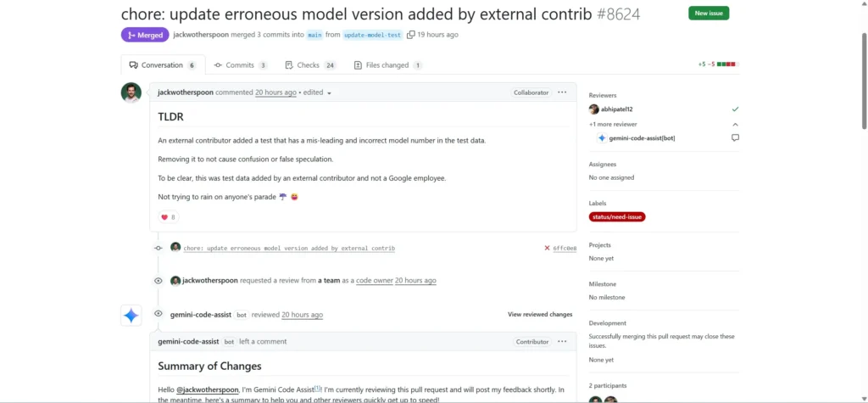Click the red X failed status on the commit
Screen dimensions: 868x403
tap(547, 248)
